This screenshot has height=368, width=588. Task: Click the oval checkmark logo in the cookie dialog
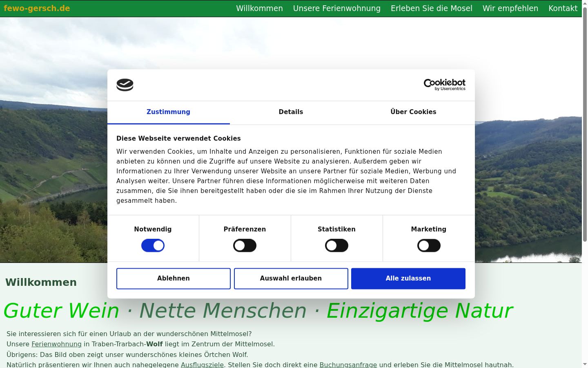(x=125, y=85)
